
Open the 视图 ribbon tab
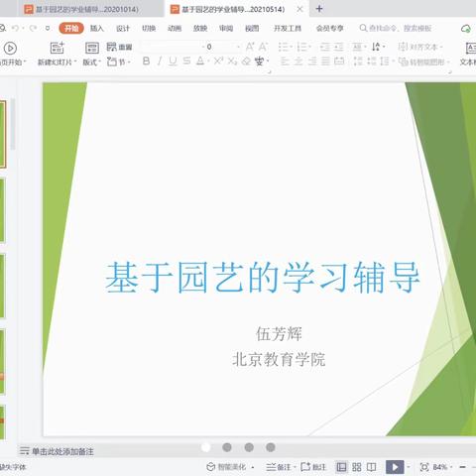(x=252, y=29)
